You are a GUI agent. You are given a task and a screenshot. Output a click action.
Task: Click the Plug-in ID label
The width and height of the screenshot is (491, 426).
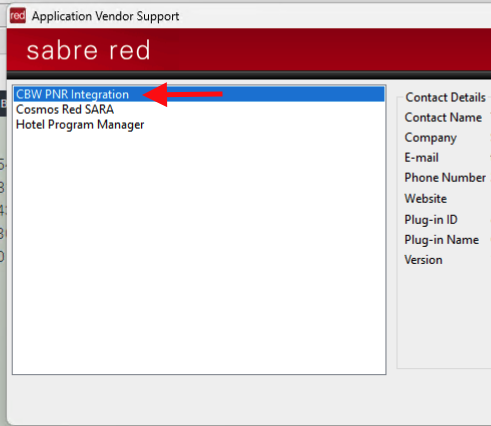pyautogui.click(x=431, y=220)
